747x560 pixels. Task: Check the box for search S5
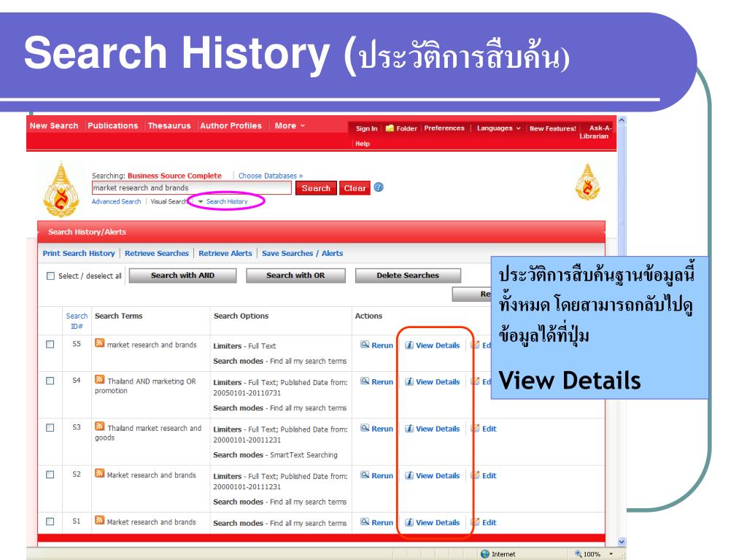(50, 344)
